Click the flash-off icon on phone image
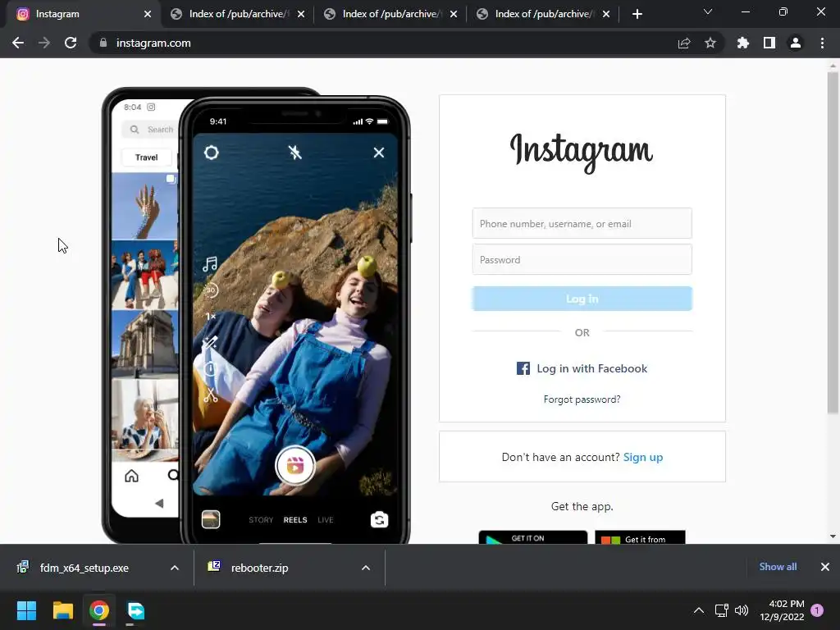The width and height of the screenshot is (840, 630). 294,153
